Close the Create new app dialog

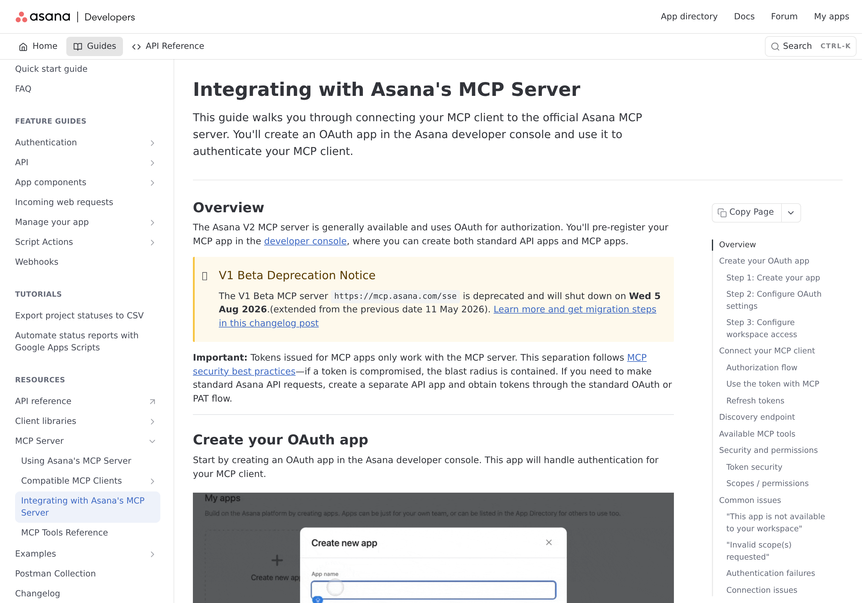pos(549,542)
